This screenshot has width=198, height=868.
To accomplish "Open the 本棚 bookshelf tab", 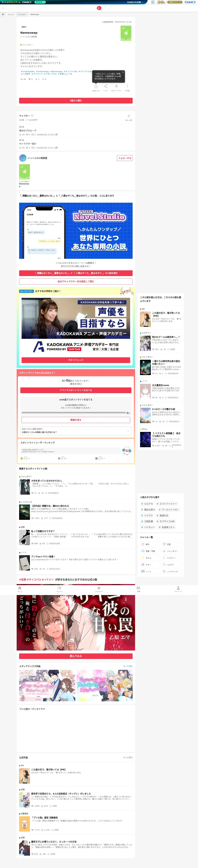I will click(138, 589).
